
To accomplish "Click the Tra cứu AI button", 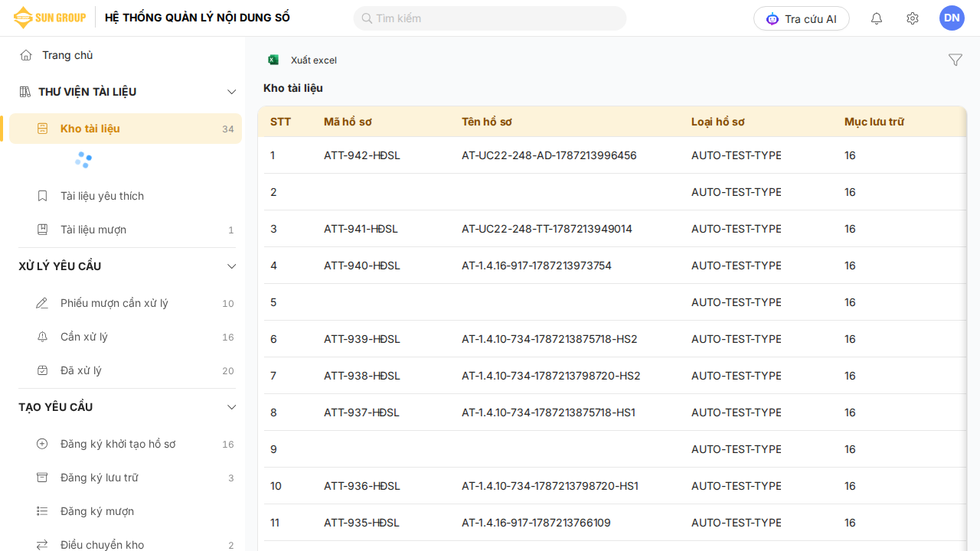I will 802,18.
